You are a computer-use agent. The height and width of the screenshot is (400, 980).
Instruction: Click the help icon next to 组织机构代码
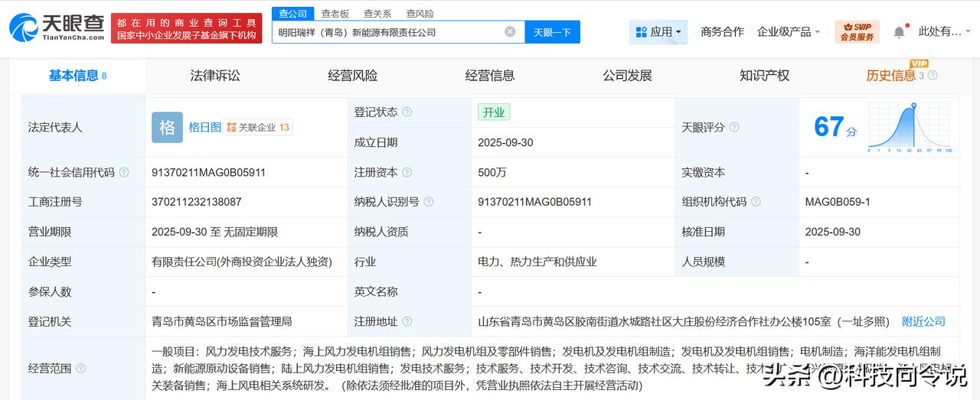(756, 202)
